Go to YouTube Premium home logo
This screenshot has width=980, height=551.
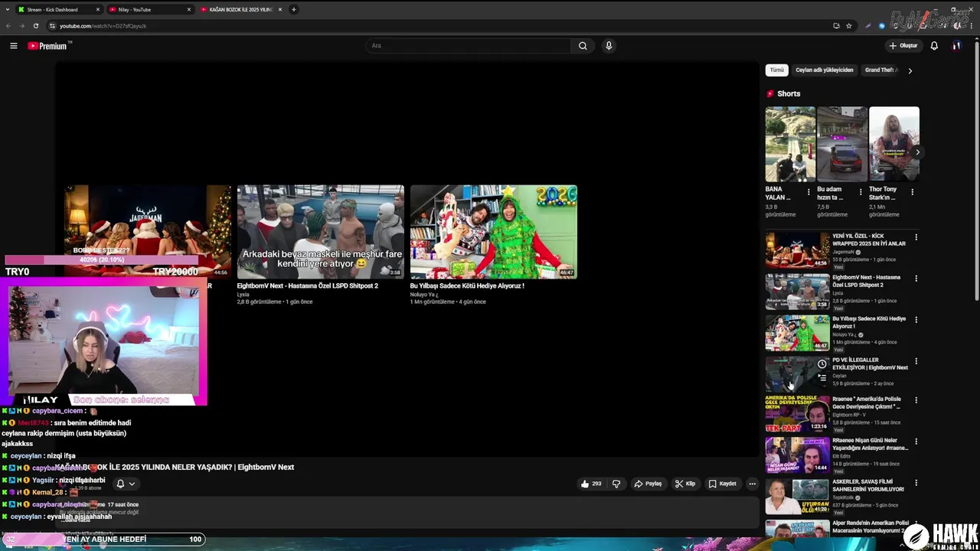tap(48, 46)
